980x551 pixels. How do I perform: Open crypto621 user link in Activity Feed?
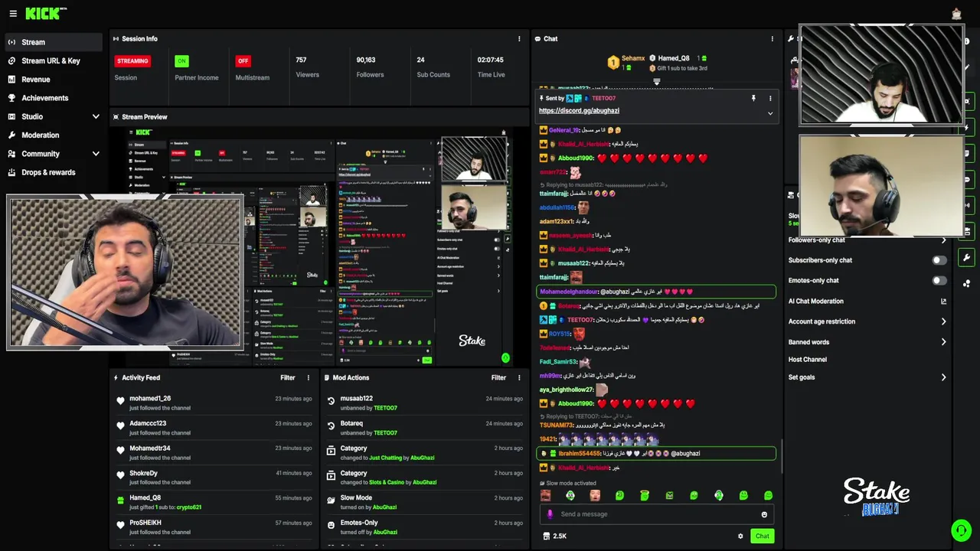(189, 507)
